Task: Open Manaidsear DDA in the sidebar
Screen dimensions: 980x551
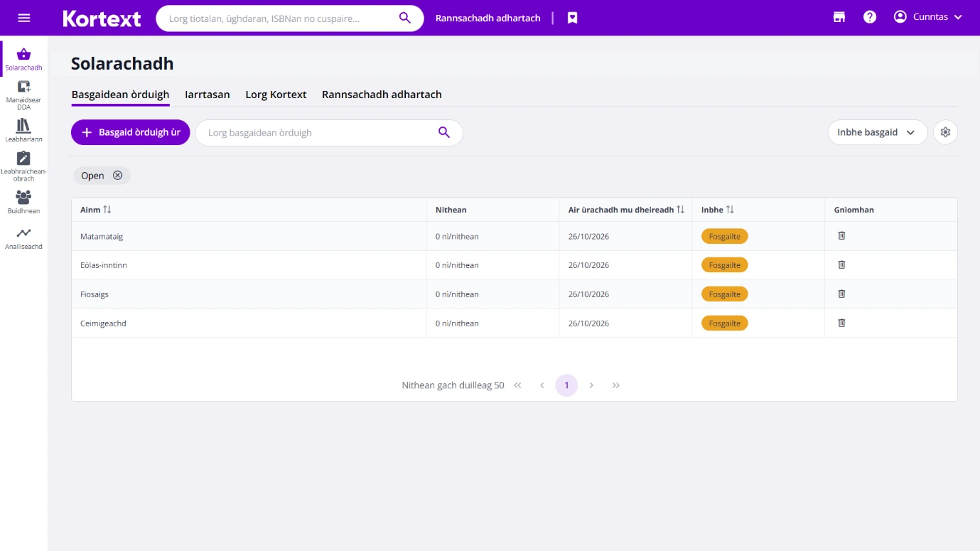Action: click(x=23, y=95)
